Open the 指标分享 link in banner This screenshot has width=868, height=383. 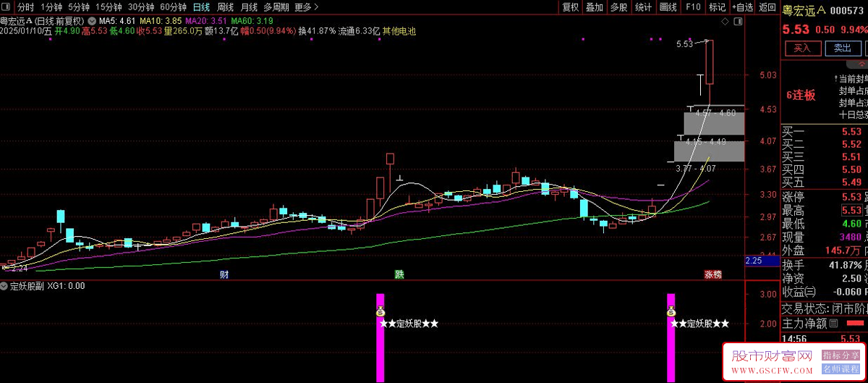pos(840,355)
